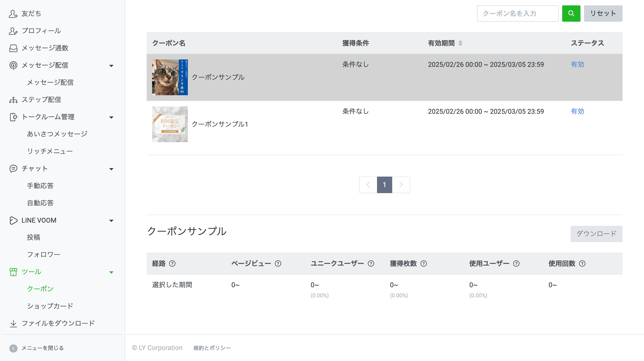Image resolution: width=644 pixels, height=361 pixels.
Task: Click help icon beside ページビュー header
Action: pos(278,264)
